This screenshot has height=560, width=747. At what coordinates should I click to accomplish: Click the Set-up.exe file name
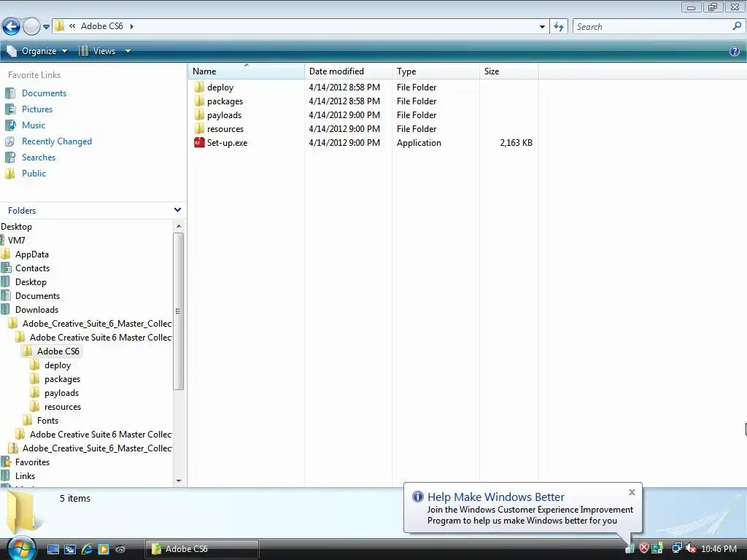coord(228,143)
